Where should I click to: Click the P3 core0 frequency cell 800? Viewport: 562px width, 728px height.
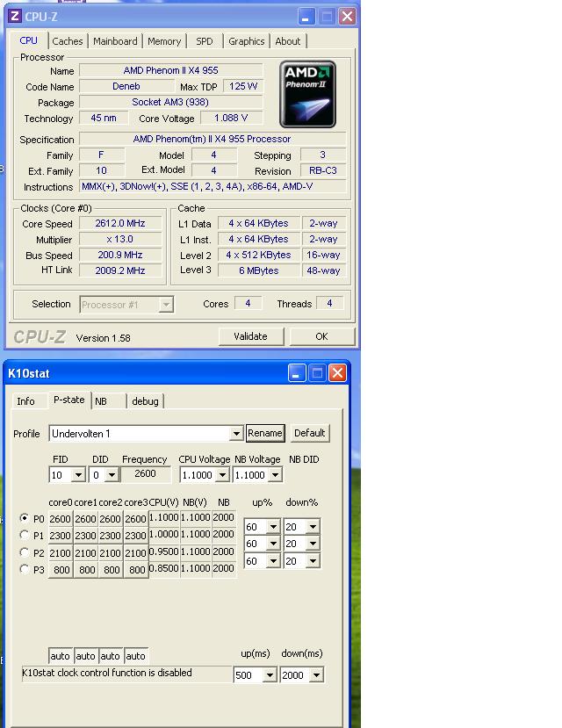click(x=60, y=570)
